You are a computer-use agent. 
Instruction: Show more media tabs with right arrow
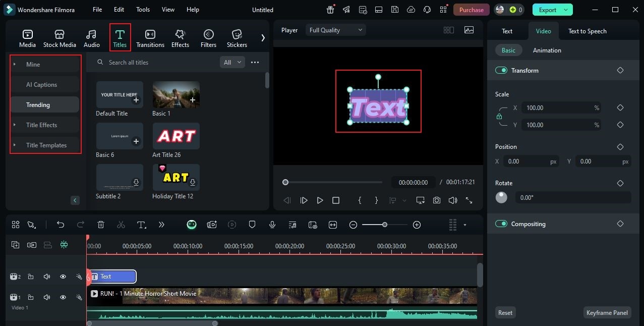[x=263, y=37]
